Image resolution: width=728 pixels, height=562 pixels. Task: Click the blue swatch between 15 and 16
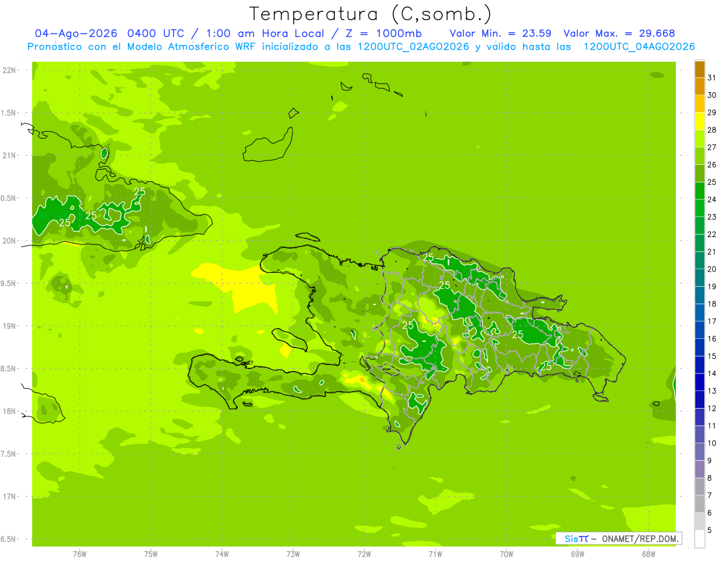[699, 347]
